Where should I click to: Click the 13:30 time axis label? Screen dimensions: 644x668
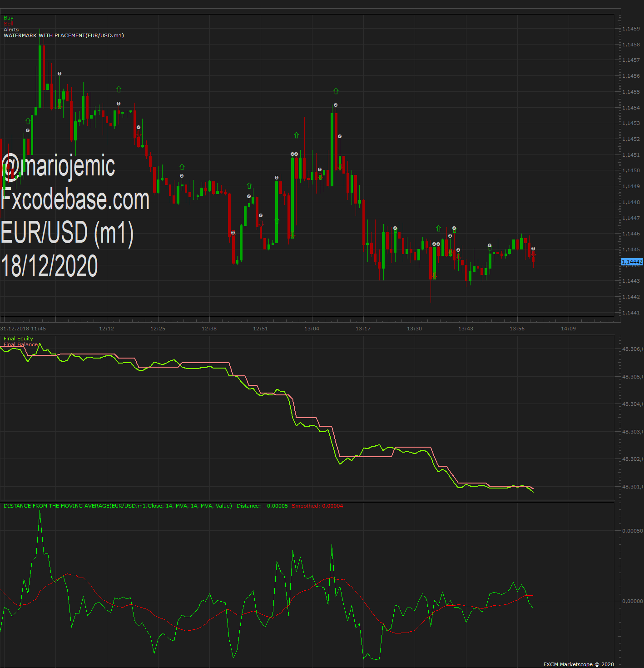point(415,329)
